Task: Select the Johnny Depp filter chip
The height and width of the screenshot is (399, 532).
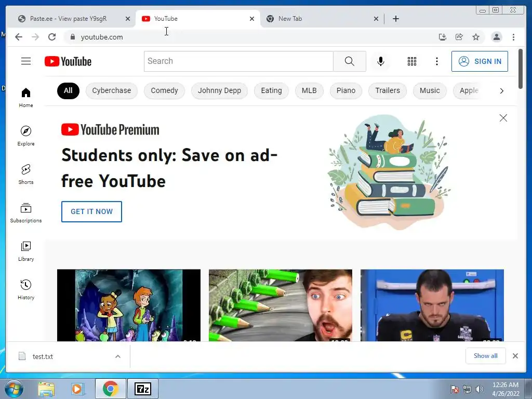Action: pyautogui.click(x=219, y=90)
